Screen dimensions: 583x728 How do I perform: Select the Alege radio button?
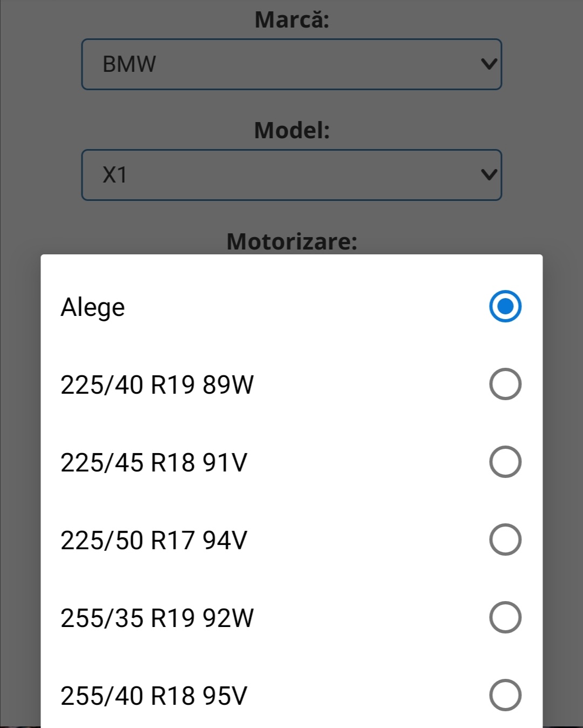pyautogui.click(x=505, y=306)
